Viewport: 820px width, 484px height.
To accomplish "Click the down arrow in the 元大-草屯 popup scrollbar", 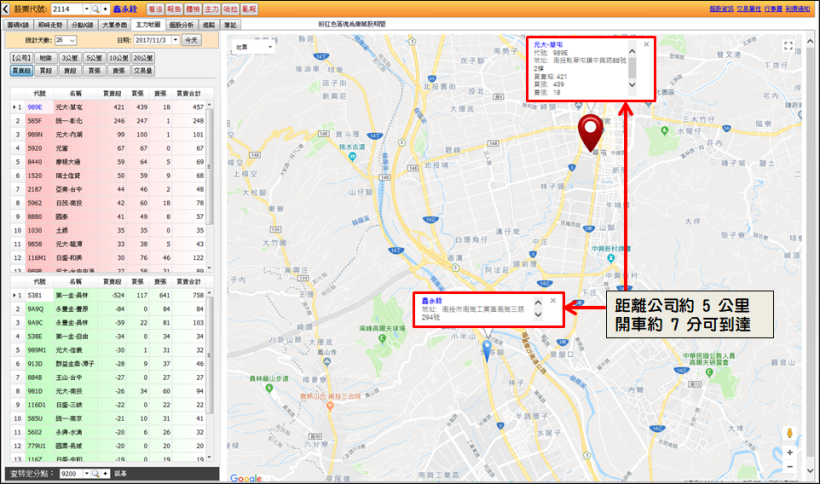I will point(632,84).
